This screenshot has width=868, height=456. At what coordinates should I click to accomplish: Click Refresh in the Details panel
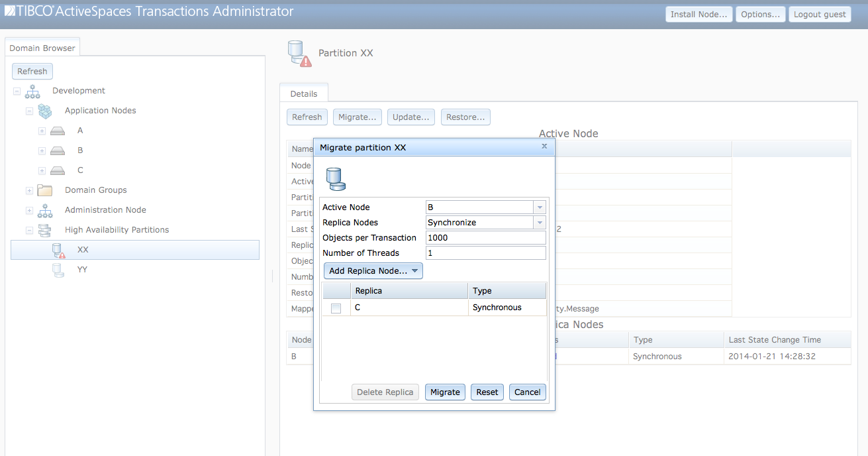pos(307,117)
